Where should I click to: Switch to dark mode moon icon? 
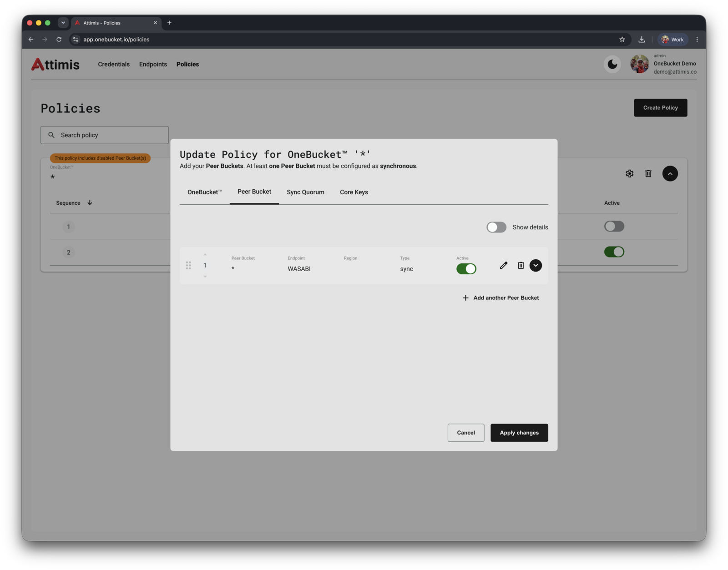[612, 64]
